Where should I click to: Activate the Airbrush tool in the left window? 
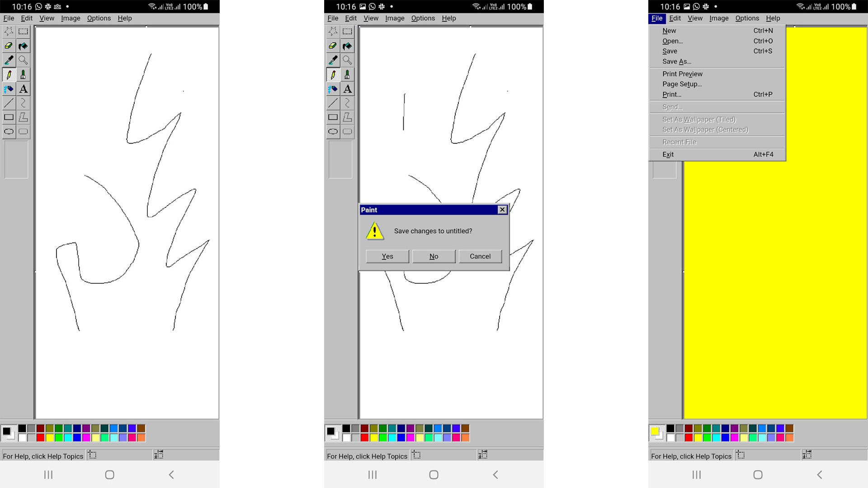coord(9,89)
